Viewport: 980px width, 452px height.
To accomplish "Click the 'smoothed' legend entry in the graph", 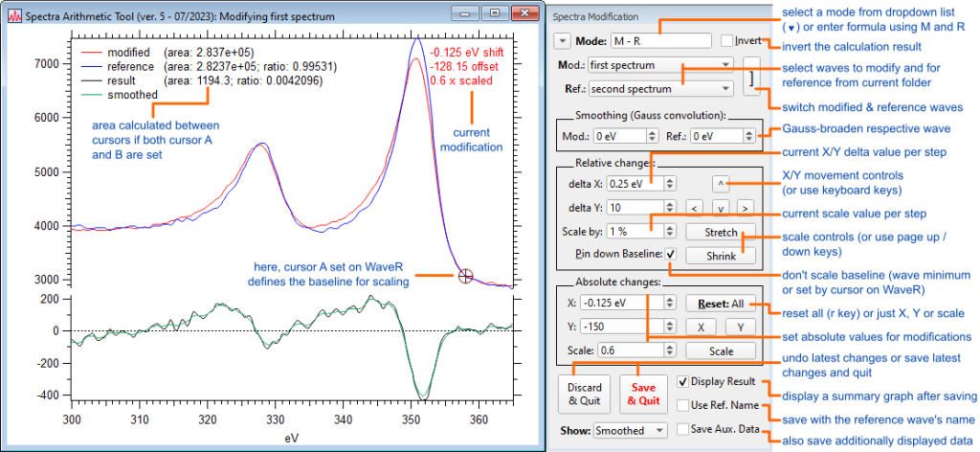I will (x=132, y=96).
